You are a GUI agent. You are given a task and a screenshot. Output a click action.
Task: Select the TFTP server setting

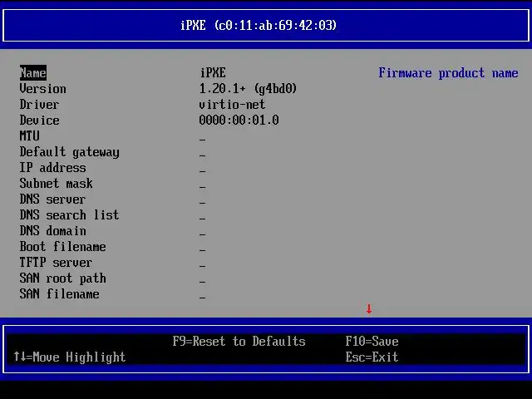coord(56,263)
